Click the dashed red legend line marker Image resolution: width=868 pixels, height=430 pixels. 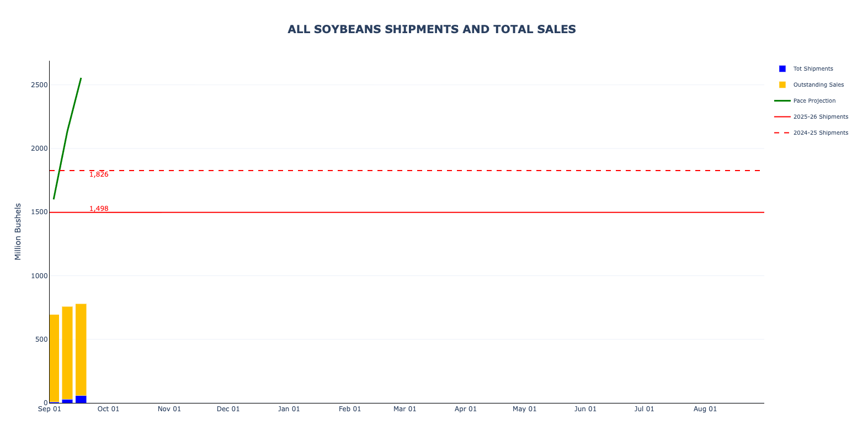(782, 133)
